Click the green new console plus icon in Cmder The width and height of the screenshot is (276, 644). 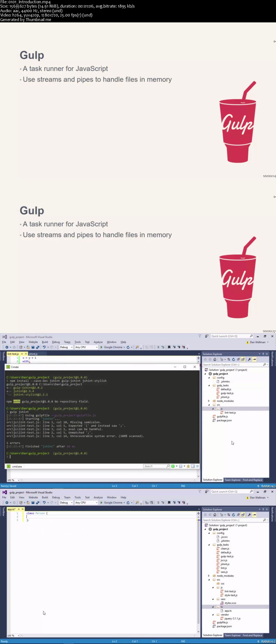[173, 466]
